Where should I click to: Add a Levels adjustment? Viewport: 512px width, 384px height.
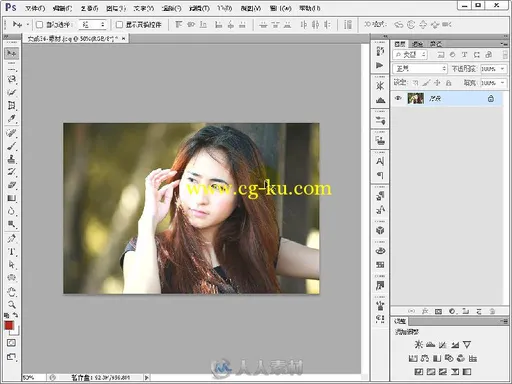click(x=430, y=345)
